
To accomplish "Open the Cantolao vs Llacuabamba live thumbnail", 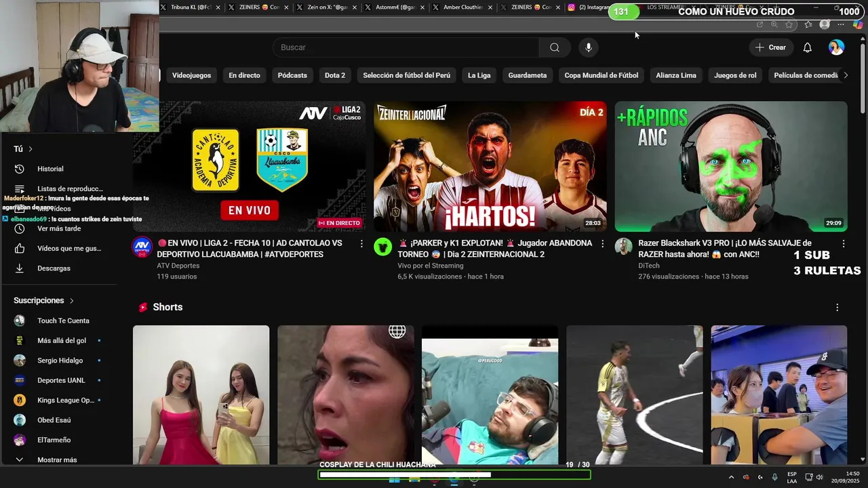I will (249, 167).
